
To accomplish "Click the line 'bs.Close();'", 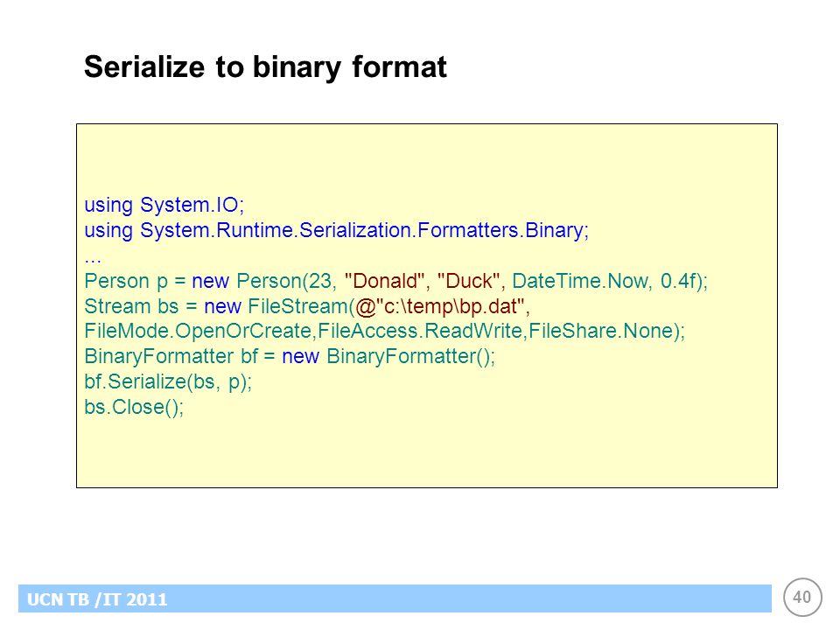I will 134,407.
